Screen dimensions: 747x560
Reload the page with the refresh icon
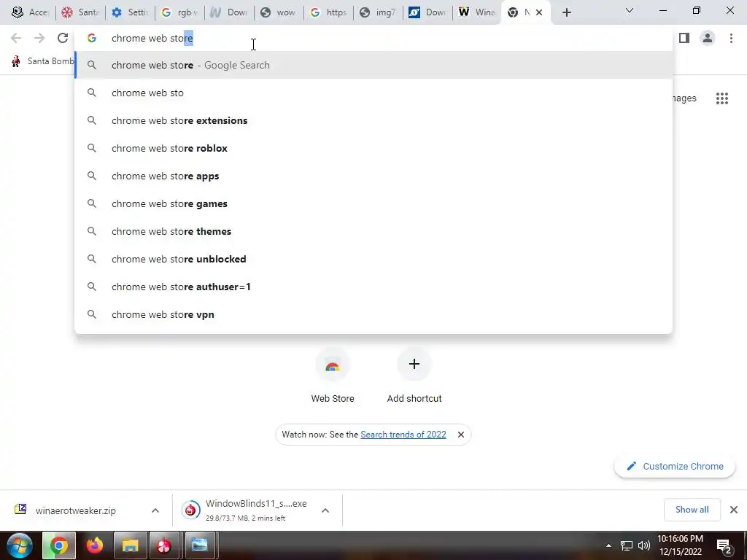point(63,38)
